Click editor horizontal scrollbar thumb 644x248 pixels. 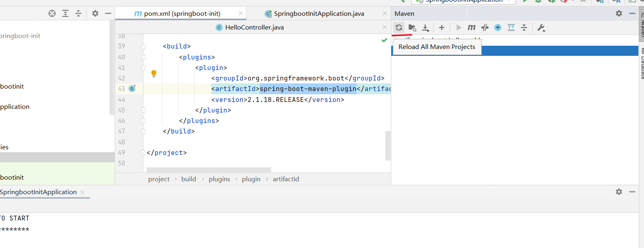(208, 170)
